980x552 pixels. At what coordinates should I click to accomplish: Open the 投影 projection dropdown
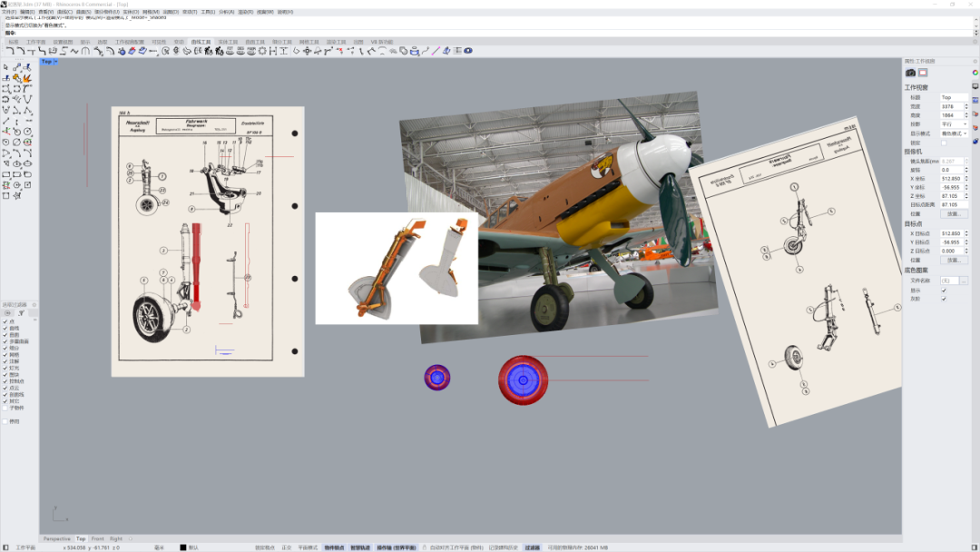point(954,124)
